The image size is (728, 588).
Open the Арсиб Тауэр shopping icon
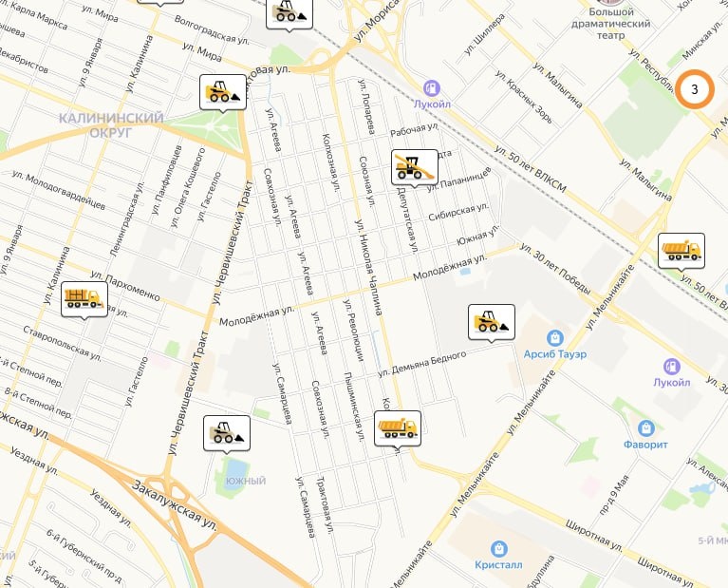pos(555,338)
